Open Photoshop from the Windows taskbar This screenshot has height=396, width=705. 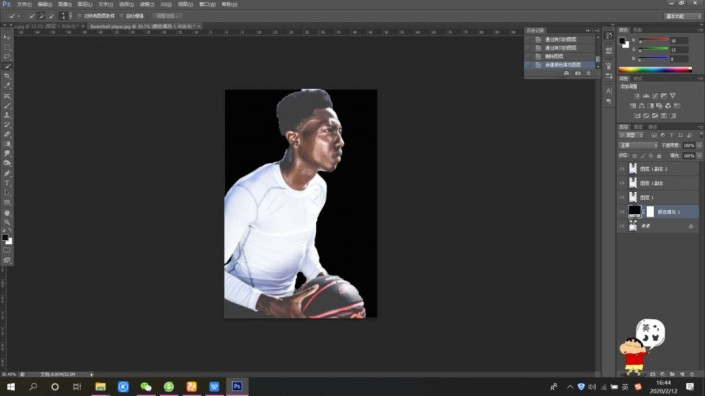coord(236,386)
